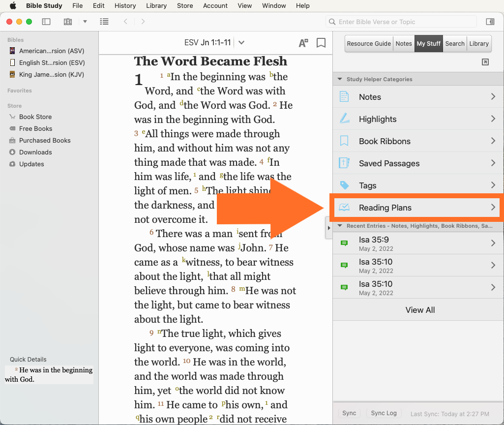Open the Store menu

point(185,6)
